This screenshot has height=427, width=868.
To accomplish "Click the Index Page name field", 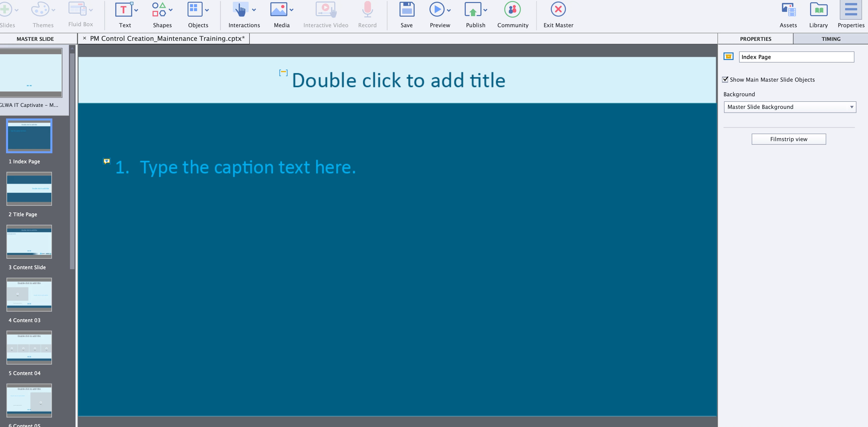I will (x=796, y=57).
